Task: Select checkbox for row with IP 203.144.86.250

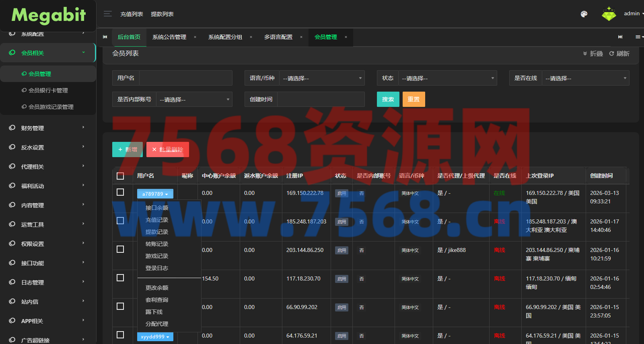Action: 120,250
